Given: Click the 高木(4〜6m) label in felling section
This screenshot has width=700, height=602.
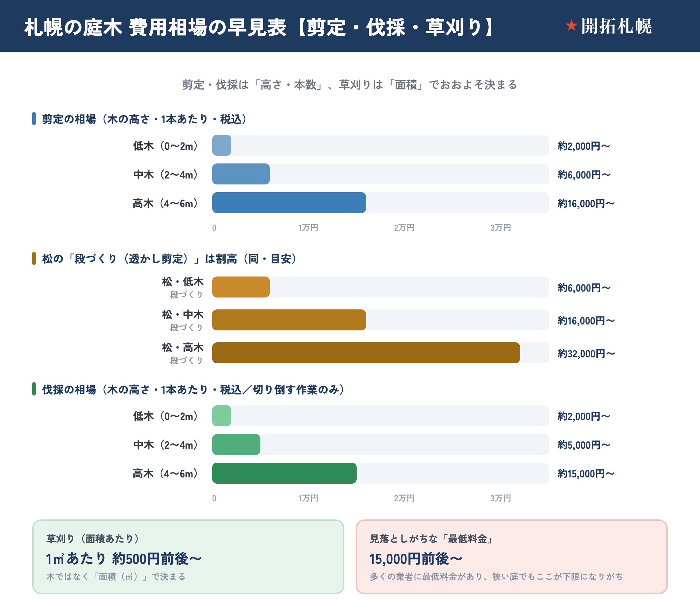Looking at the screenshot, I should click(x=165, y=474).
